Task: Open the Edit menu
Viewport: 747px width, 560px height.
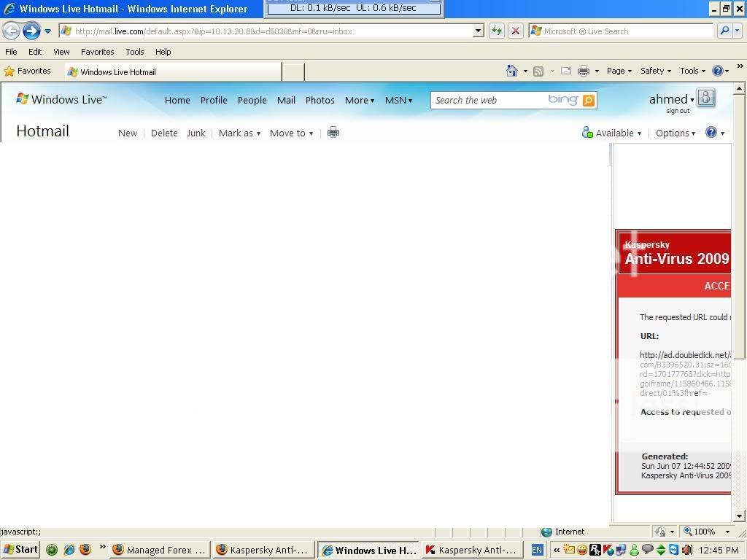Action: coord(35,52)
